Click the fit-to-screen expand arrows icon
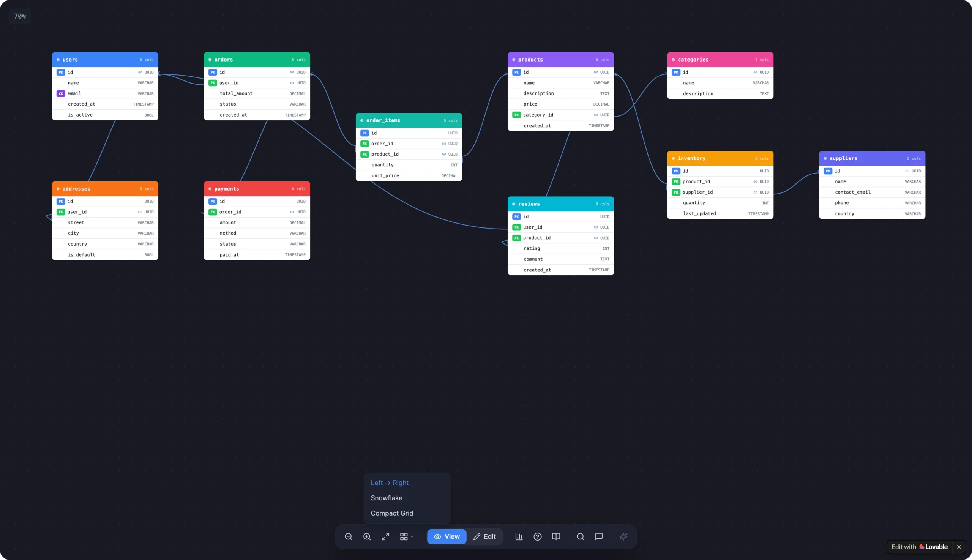Image resolution: width=972 pixels, height=560 pixels. 385,536
